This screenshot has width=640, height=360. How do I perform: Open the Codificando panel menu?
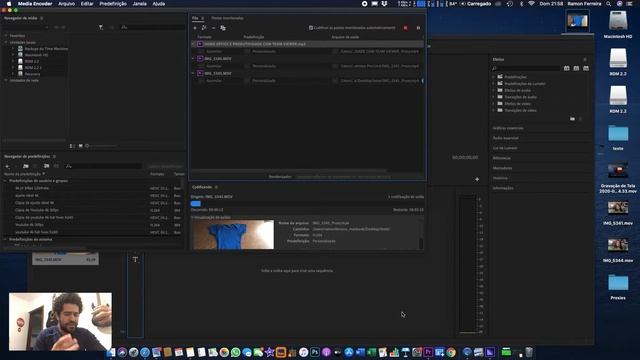216,187
